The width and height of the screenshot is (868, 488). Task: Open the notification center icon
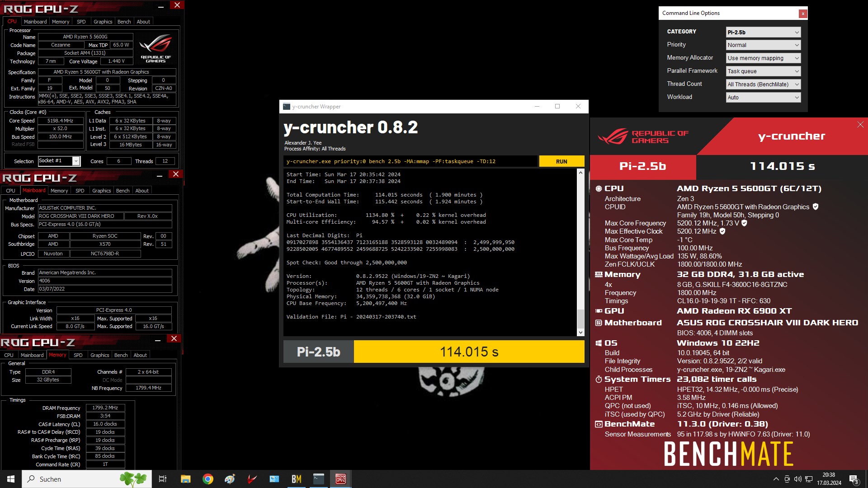tap(854, 479)
